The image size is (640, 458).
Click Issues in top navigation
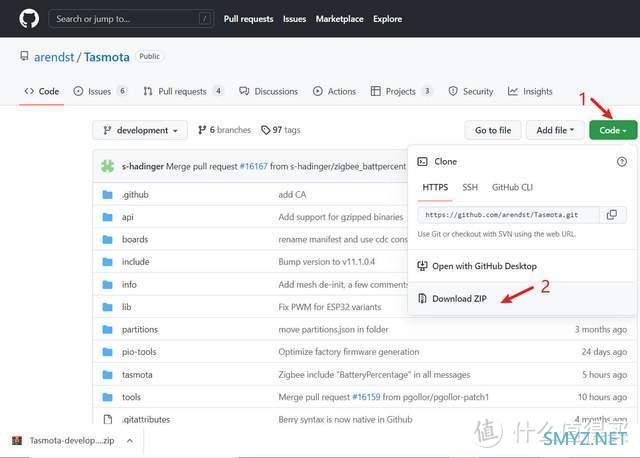[294, 19]
